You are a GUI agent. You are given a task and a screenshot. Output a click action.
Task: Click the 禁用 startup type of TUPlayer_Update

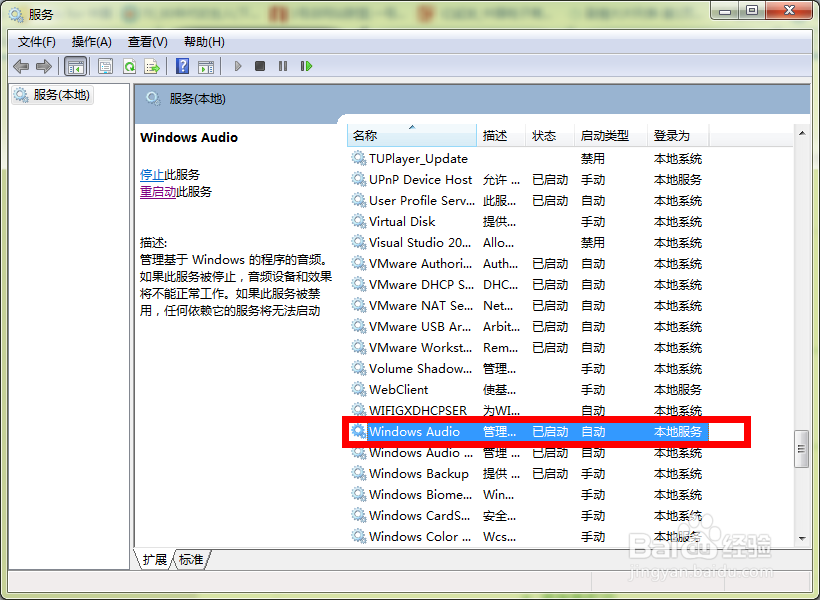pos(593,159)
